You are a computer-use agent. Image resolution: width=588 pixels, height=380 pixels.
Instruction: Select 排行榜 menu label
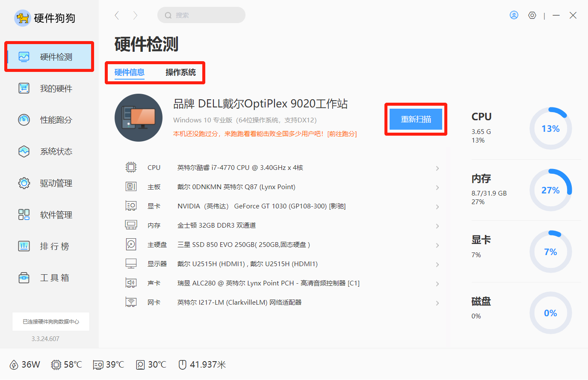tap(54, 246)
